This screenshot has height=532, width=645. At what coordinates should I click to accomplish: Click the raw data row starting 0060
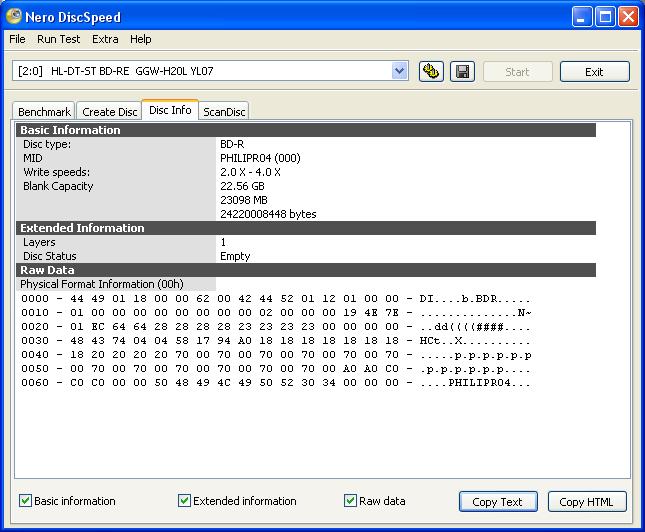tap(276, 383)
